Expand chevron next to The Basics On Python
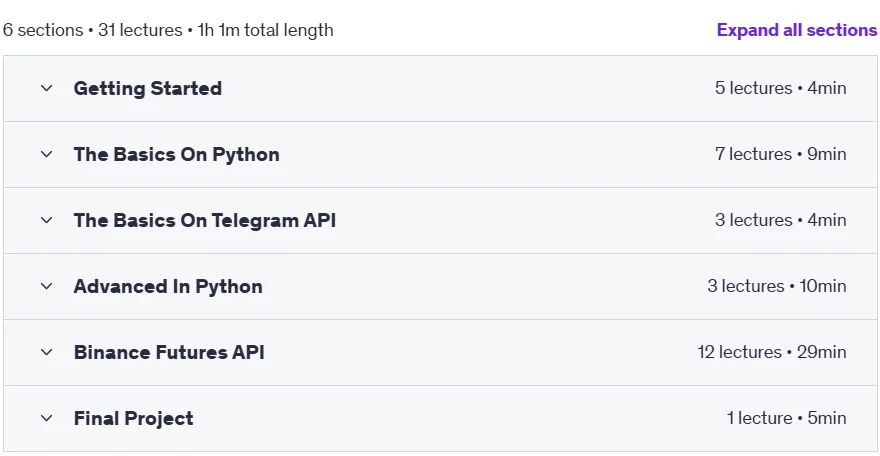 pos(47,154)
